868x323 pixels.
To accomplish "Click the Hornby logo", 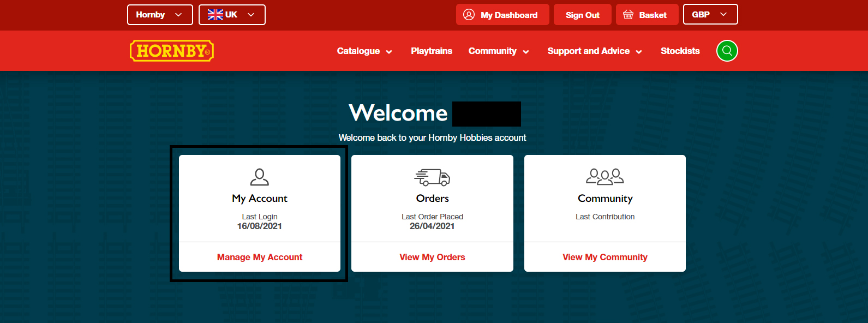I will click(x=172, y=51).
